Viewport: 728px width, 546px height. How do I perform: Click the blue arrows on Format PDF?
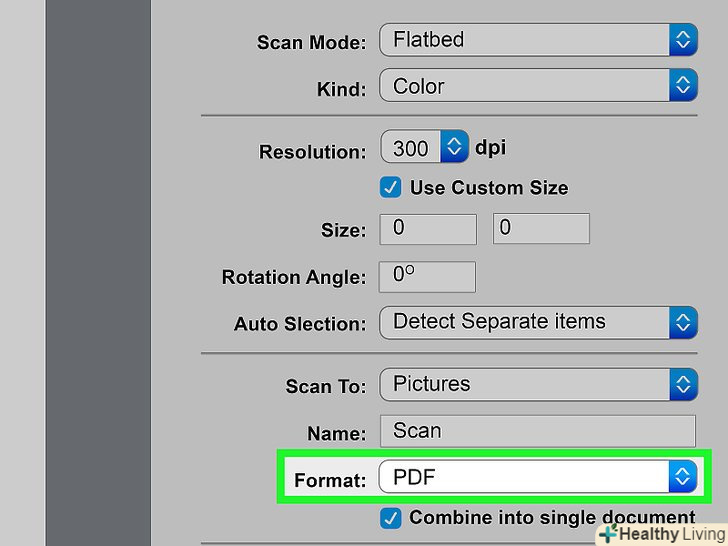682,477
